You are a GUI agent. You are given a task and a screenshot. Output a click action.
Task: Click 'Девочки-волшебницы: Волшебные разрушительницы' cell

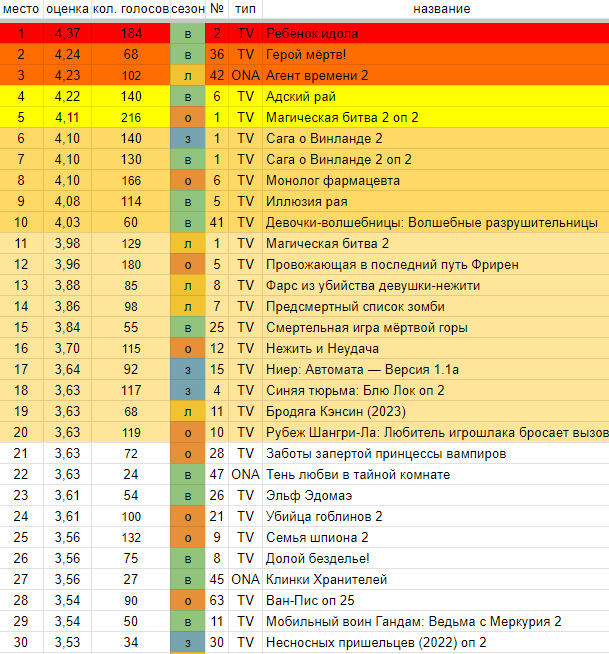(x=435, y=222)
